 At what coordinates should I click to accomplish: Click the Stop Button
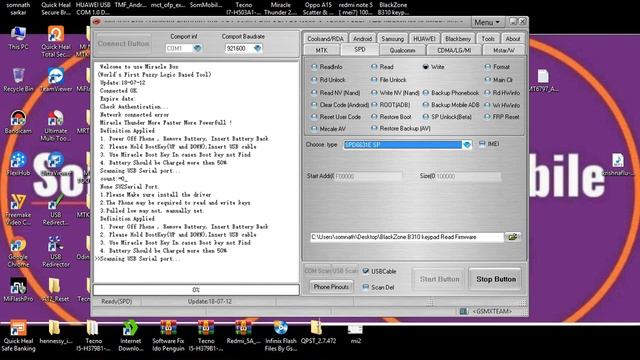pyautogui.click(x=496, y=279)
